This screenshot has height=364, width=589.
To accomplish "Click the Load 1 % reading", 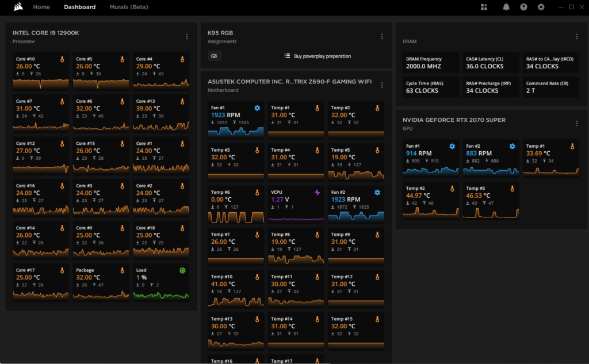I will (141, 277).
